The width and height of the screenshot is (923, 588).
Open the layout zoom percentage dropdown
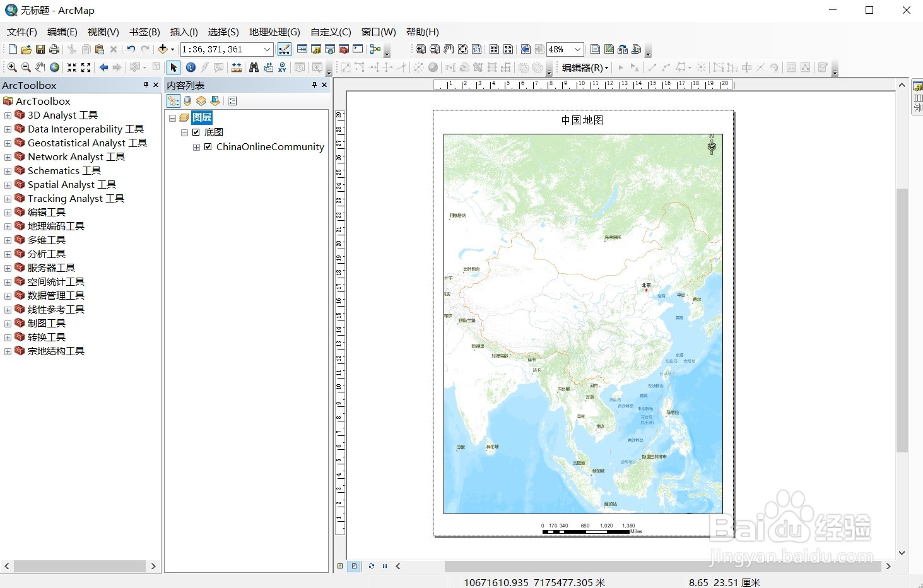(x=577, y=49)
